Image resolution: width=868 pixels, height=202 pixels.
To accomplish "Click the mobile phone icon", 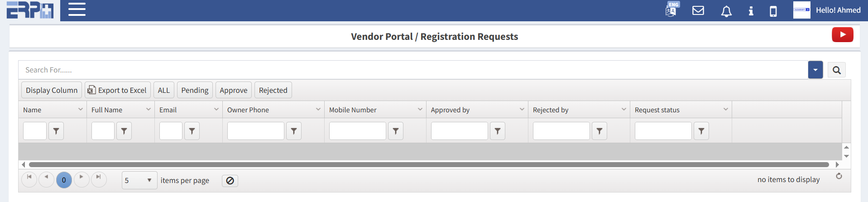I will click(773, 11).
